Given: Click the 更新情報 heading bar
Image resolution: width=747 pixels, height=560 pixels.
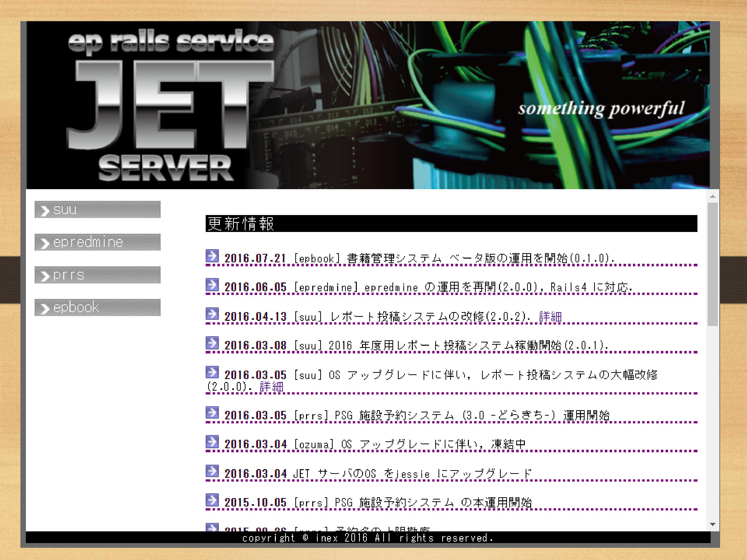Looking at the screenshot, I should [451, 224].
